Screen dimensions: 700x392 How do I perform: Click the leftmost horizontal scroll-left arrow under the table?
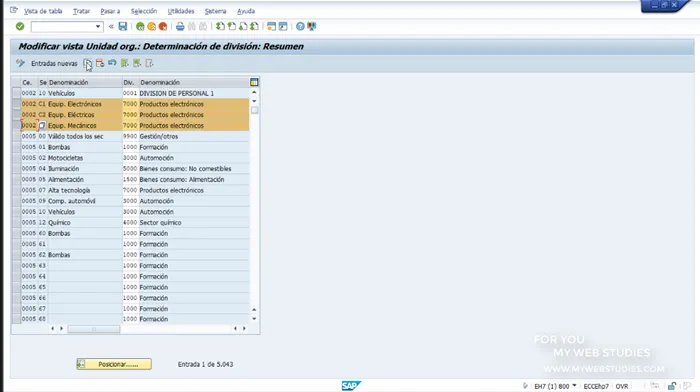coord(53,329)
